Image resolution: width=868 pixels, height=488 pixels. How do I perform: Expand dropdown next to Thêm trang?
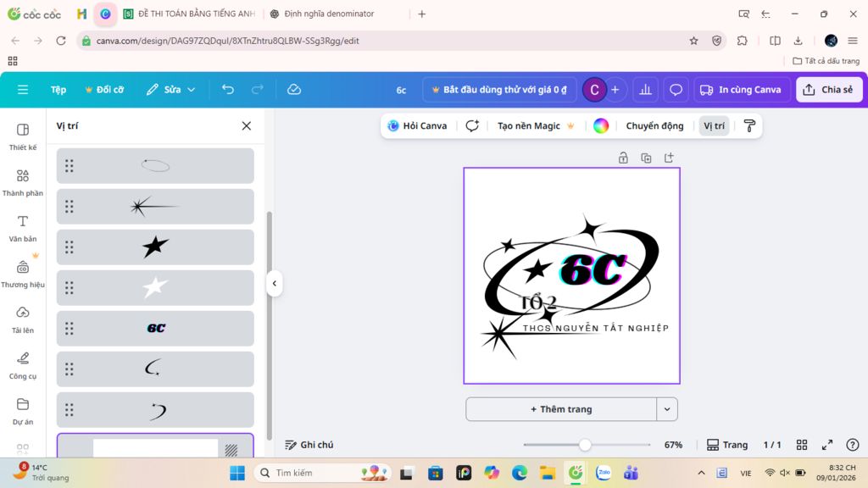667,409
